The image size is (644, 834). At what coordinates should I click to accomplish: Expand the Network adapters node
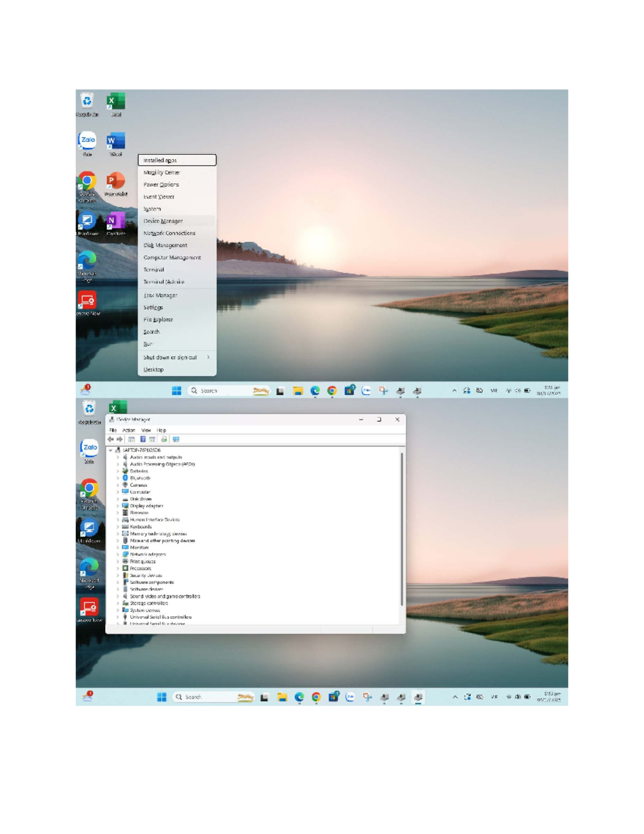(x=117, y=554)
